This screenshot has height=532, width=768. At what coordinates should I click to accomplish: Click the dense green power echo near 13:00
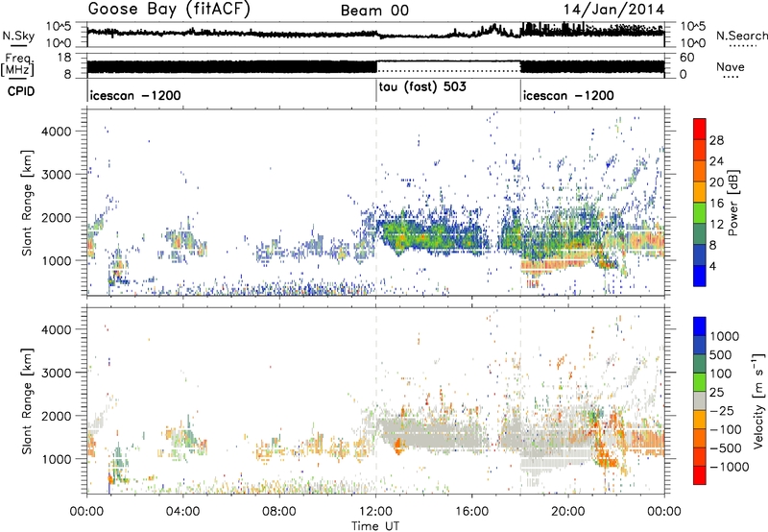point(402,236)
